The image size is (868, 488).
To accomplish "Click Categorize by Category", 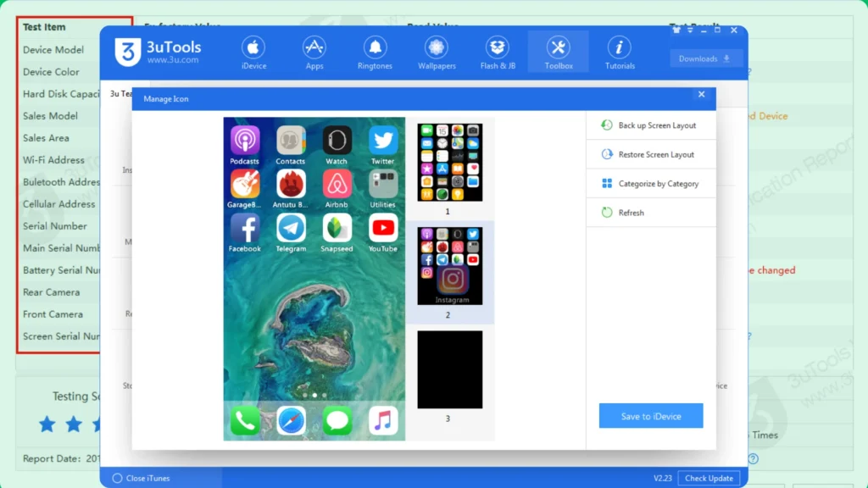I will (x=651, y=184).
